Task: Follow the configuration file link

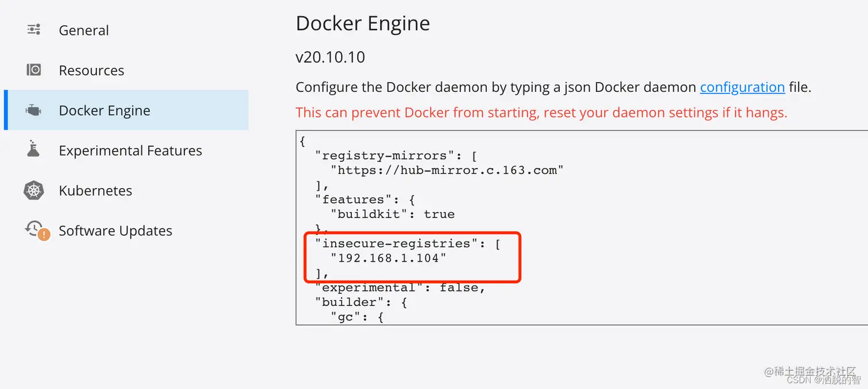Action: [x=742, y=87]
